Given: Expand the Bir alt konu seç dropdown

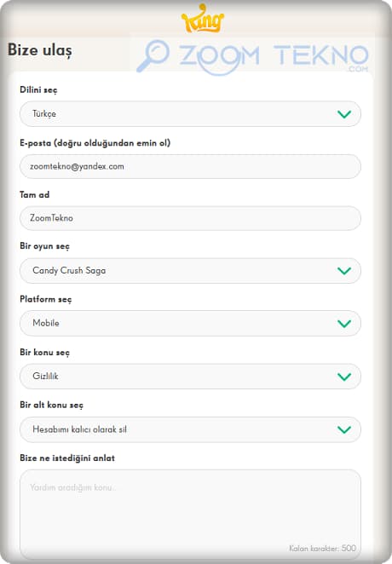Looking at the screenshot, I should pyautogui.click(x=190, y=429).
